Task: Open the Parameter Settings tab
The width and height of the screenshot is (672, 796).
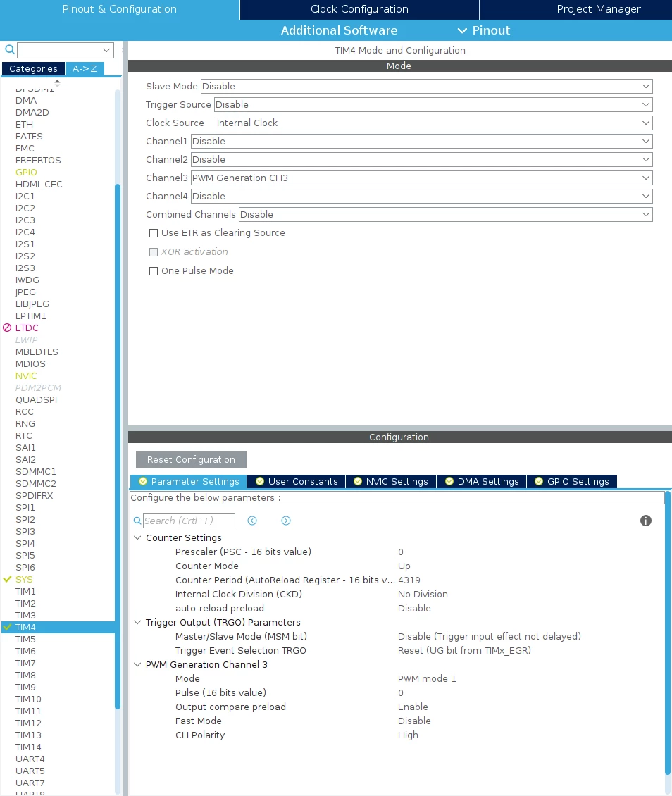Action: [189, 481]
